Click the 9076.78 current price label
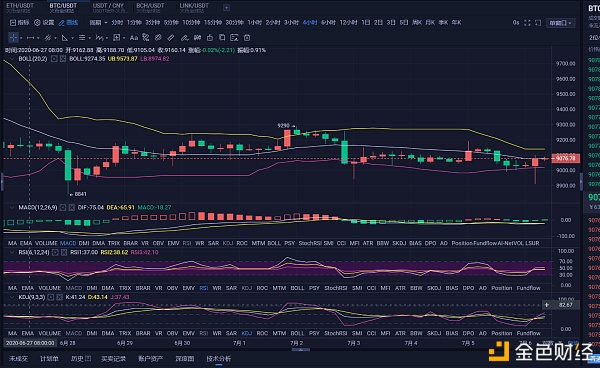The image size is (600, 368). [566, 158]
